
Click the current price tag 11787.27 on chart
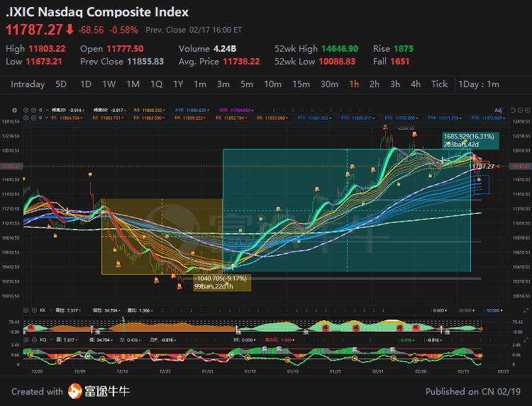click(x=482, y=167)
